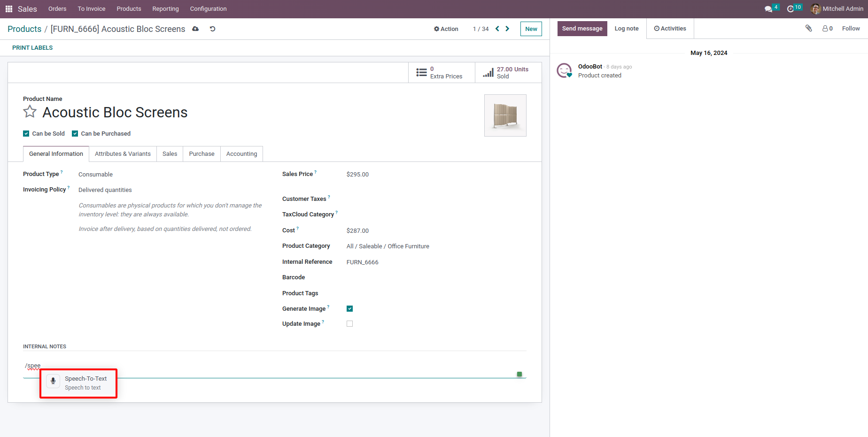Show help tooltip for Generate Image

point(328,307)
